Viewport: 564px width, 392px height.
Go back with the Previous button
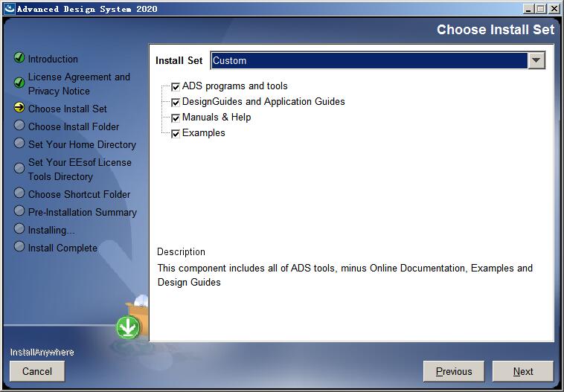(454, 371)
